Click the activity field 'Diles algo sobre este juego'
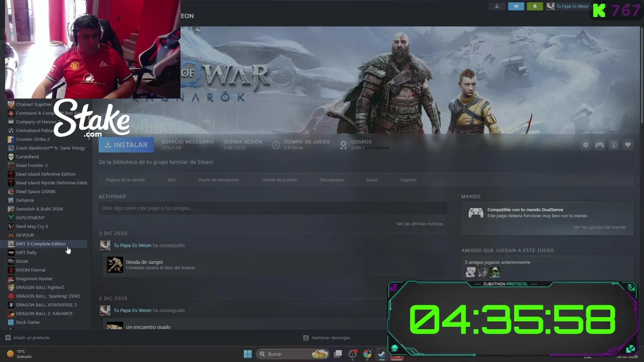This screenshot has width=644, height=362. pos(273,208)
